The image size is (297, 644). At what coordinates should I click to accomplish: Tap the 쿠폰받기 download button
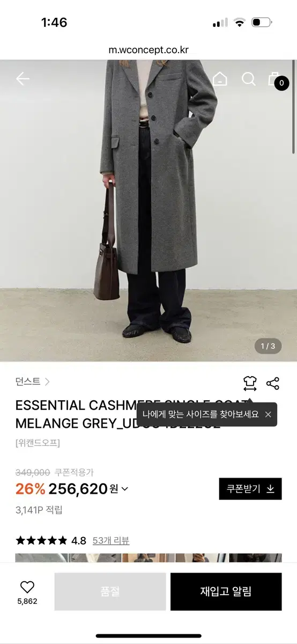pyautogui.click(x=250, y=488)
